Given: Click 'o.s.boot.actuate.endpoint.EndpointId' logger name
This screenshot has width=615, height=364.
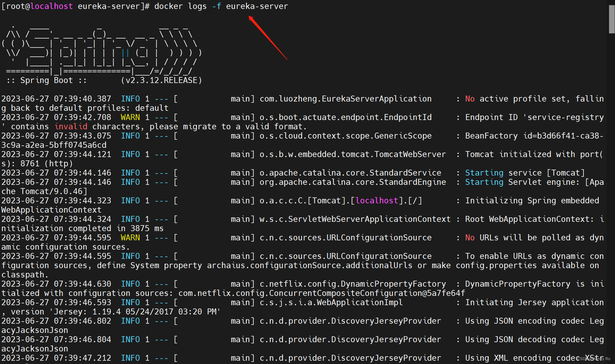Looking at the screenshot, I should 345,117.
